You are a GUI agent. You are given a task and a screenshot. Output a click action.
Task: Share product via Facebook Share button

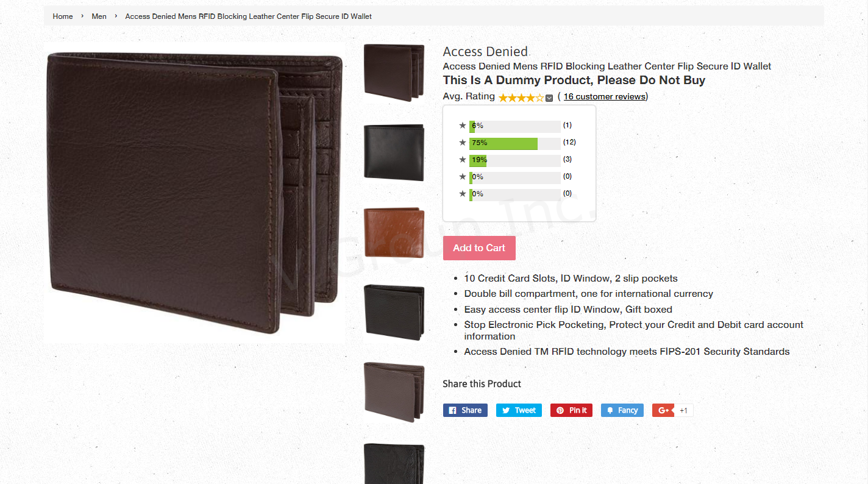coord(465,410)
